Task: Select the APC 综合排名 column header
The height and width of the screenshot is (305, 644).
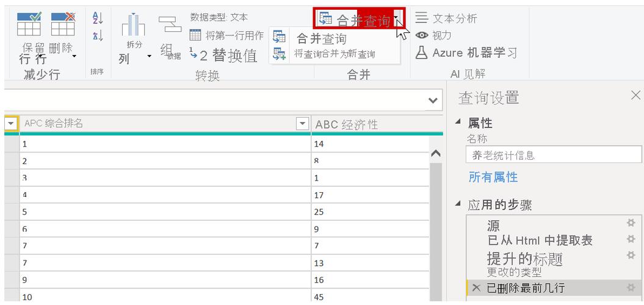Action: point(54,123)
